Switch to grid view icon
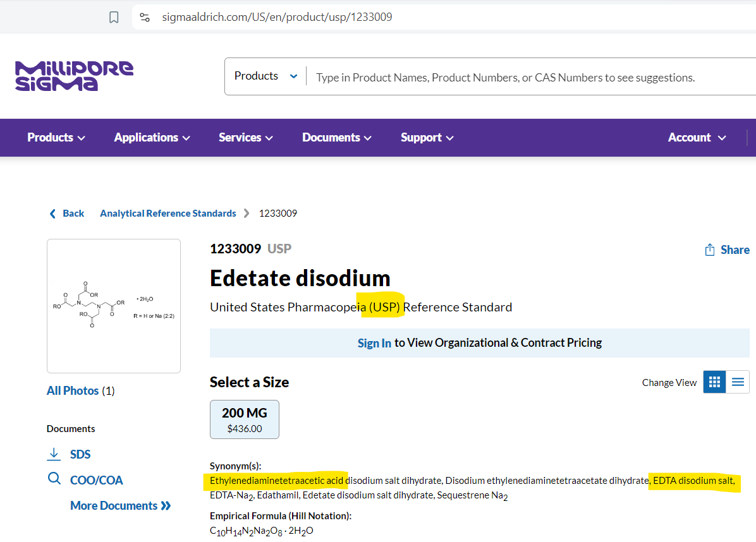This screenshot has height=542, width=756. point(714,382)
